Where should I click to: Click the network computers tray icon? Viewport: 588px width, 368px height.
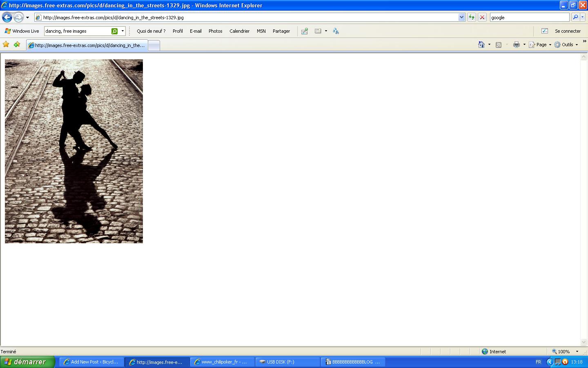tap(558, 362)
